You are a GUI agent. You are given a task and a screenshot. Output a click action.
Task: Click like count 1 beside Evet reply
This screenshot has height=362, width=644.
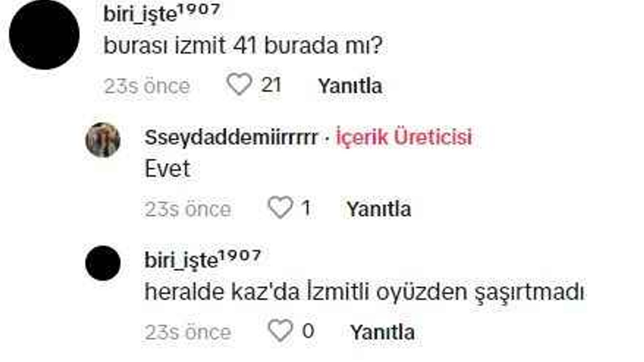pyautogui.click(x=305, y=208)
